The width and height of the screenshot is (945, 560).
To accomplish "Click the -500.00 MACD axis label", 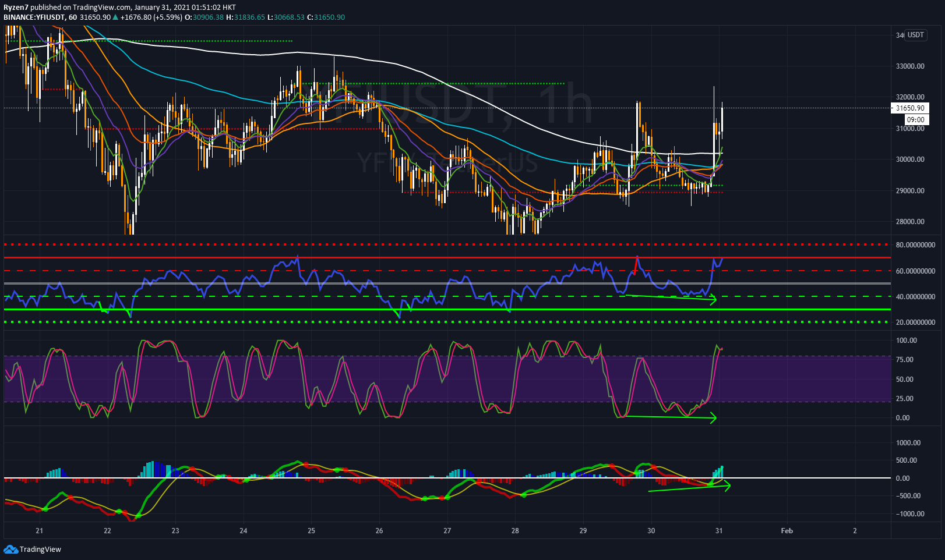I will tap(908, 496).
